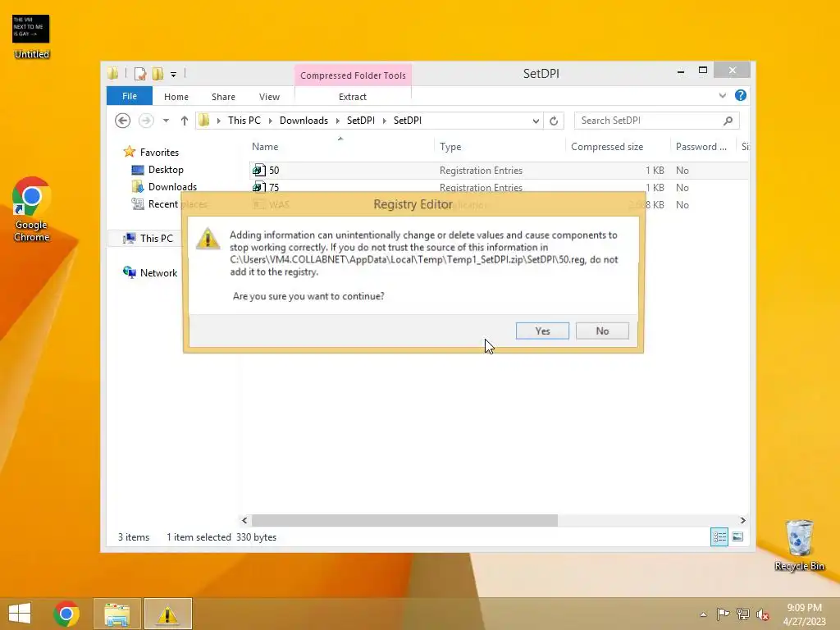Switch to the Home ribbon tab
840x630 pixels.
pyautogui.click(x=176, y=97)
